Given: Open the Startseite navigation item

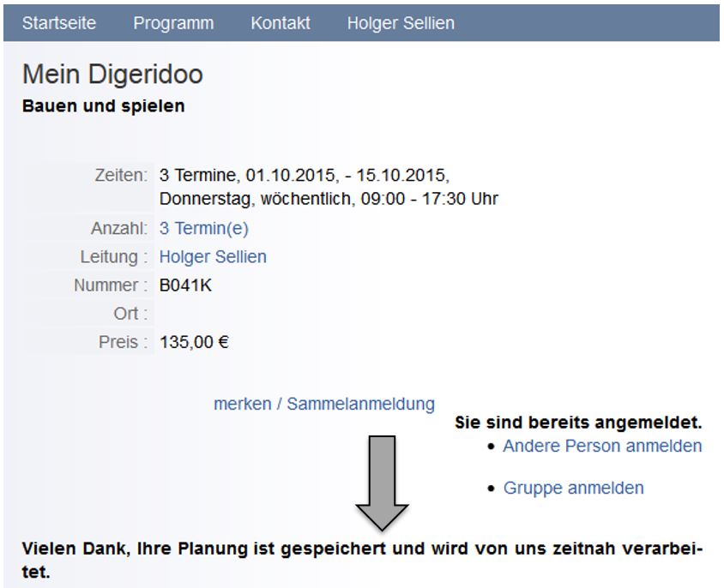Looking at the screenshot, I should [59, 23].
